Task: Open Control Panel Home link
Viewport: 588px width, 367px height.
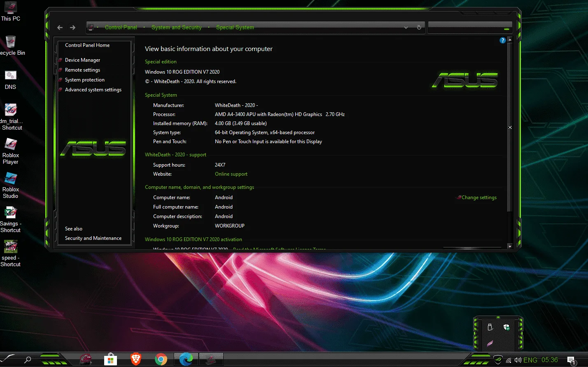Action: (87, 45)
